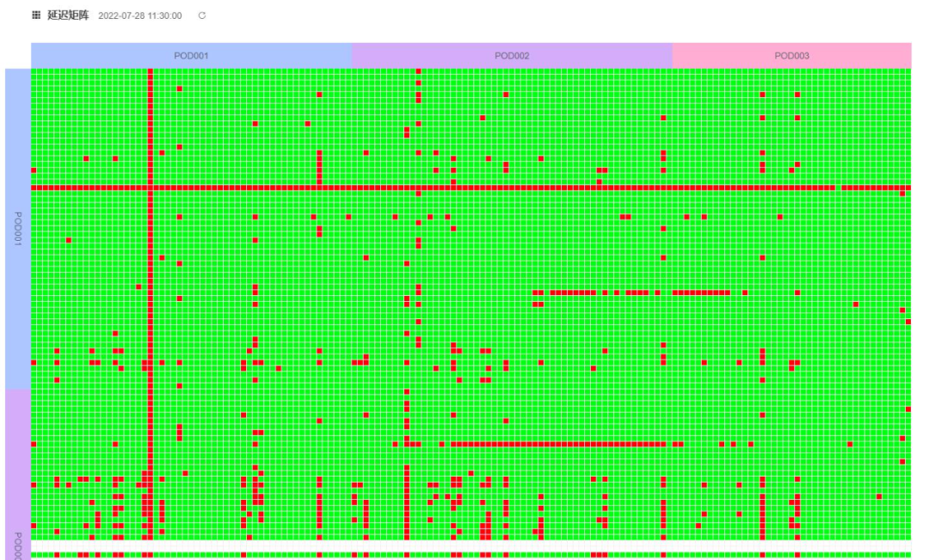
Task: Select the POD002 column header
Action: (x=512, y=56)
